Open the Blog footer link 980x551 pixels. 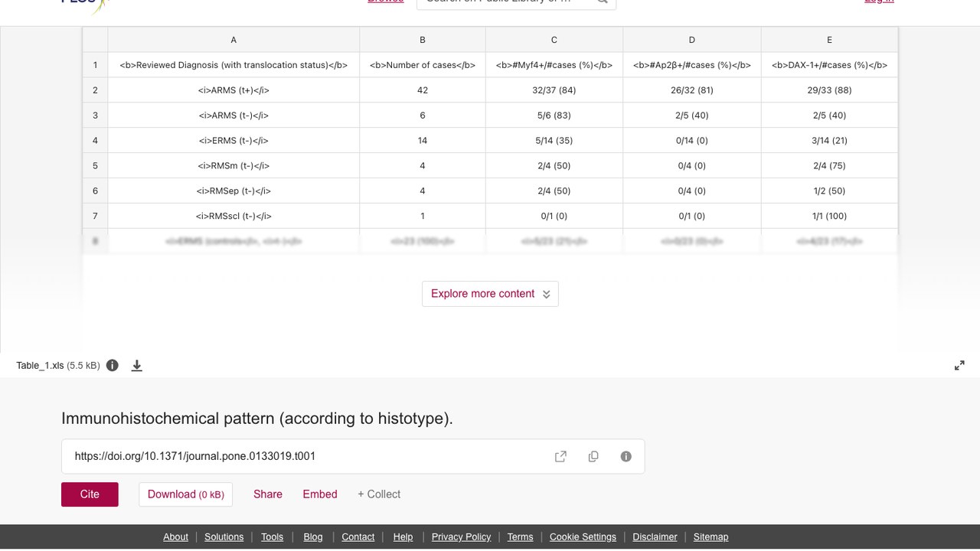[x=313, y=537]
